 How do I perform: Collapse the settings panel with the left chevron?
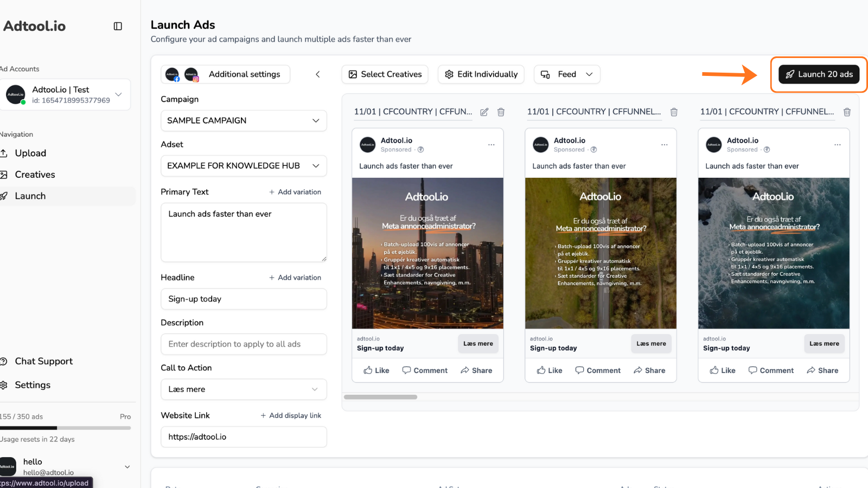tap(318, 74)
